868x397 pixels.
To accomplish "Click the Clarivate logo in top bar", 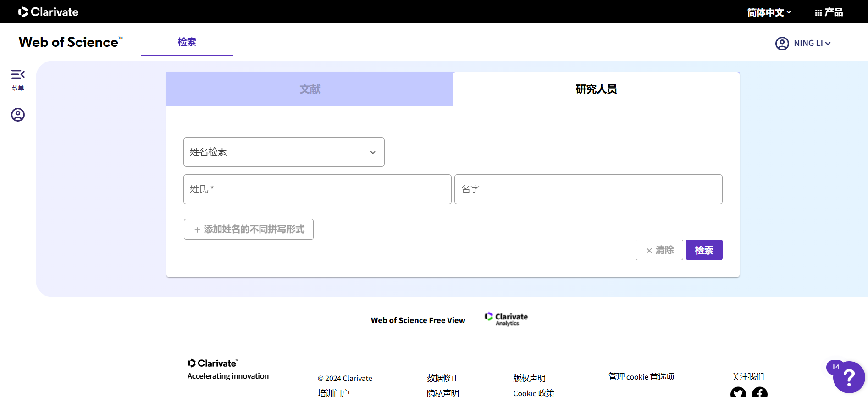I will click(x=48, y=12).
